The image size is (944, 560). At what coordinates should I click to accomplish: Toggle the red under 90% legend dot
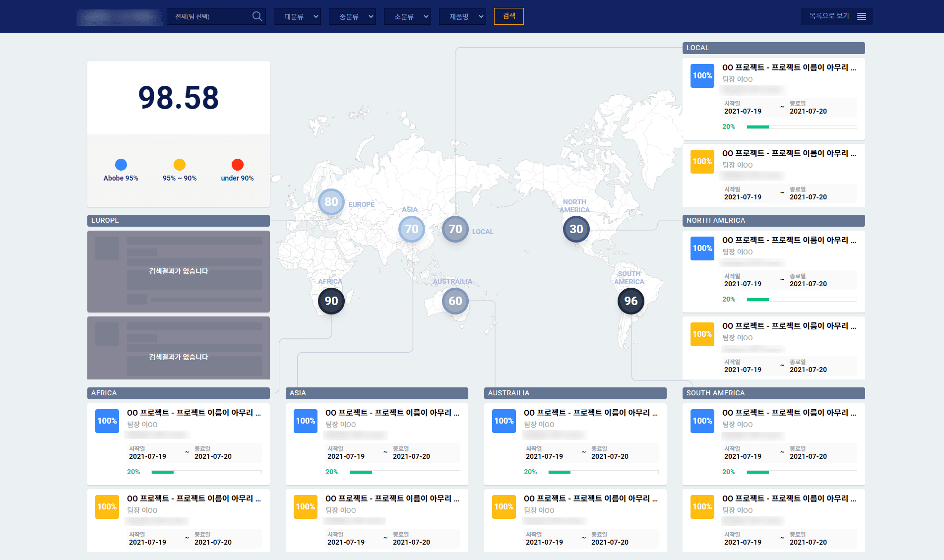pos(237,165)
